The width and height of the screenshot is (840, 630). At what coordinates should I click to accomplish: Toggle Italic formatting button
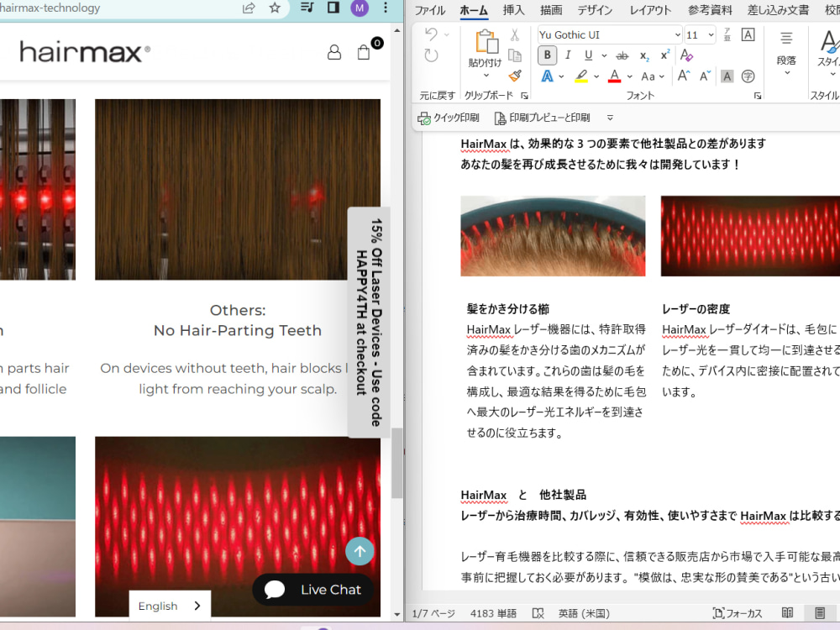(x=568, y=55)
